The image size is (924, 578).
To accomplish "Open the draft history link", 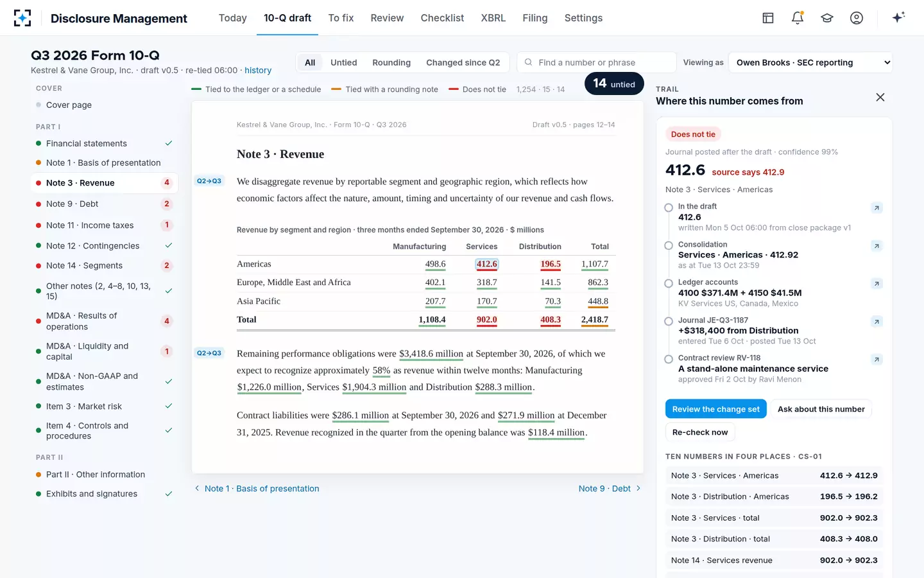I will click(x=258, y=70).
